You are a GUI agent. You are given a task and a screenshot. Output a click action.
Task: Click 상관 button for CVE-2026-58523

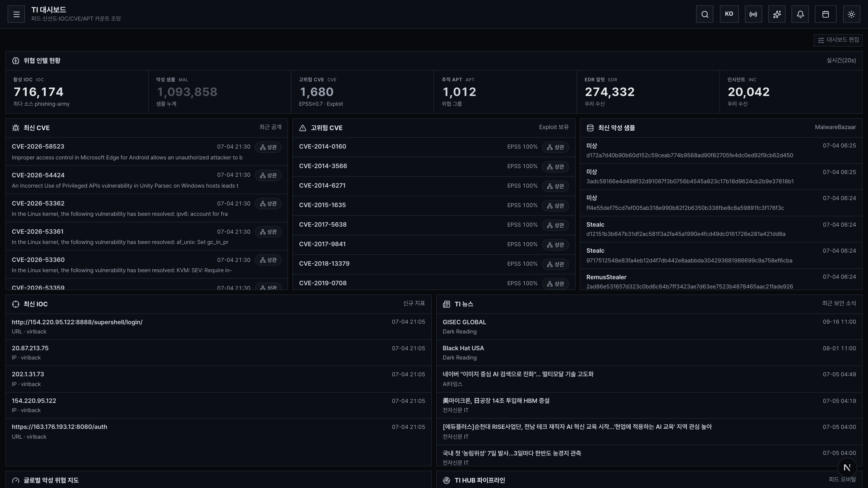(x=268, y=147)
